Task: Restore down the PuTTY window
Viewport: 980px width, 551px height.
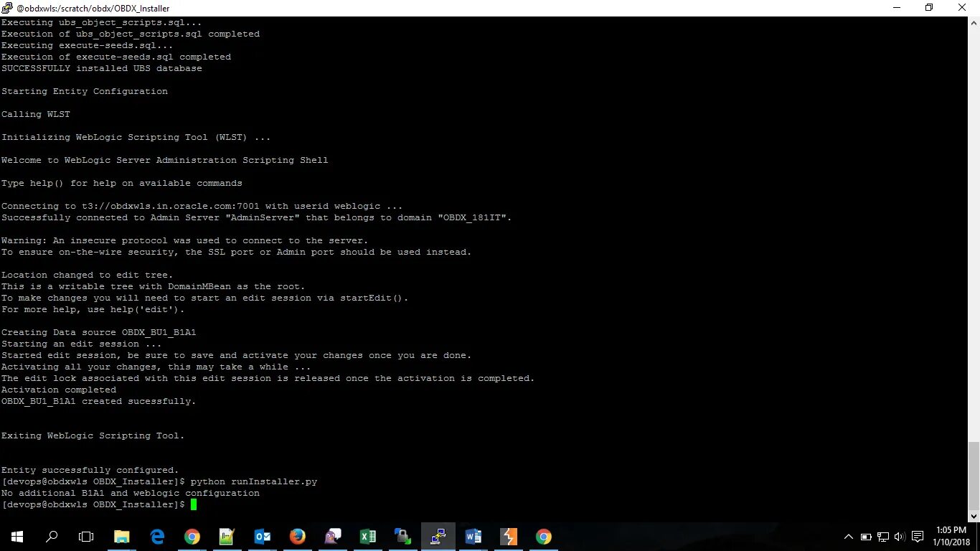Action: (x=929, y=8)
